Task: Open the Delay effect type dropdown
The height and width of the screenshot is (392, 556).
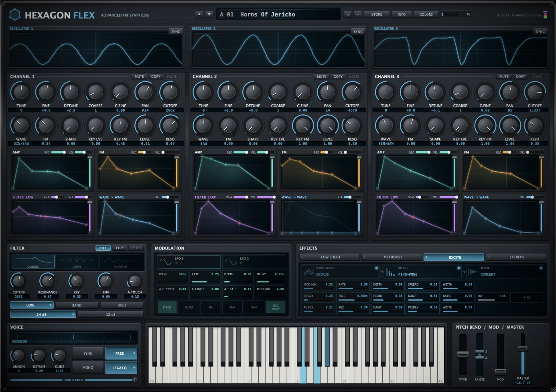Action: click(x=403, y=268)
